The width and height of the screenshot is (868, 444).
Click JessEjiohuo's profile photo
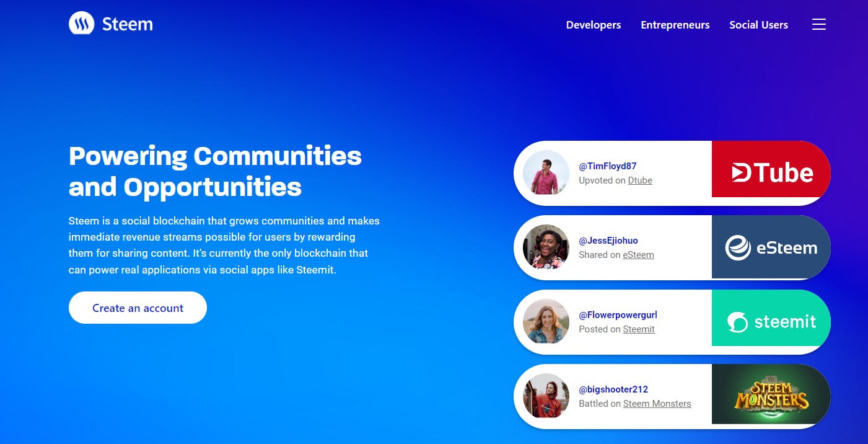(546, 247)
